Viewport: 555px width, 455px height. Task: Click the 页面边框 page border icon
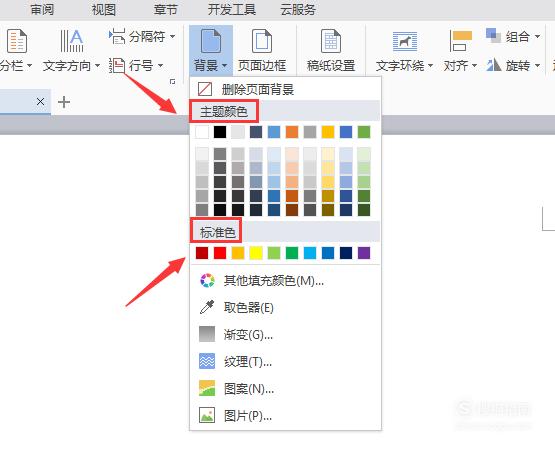262,41
